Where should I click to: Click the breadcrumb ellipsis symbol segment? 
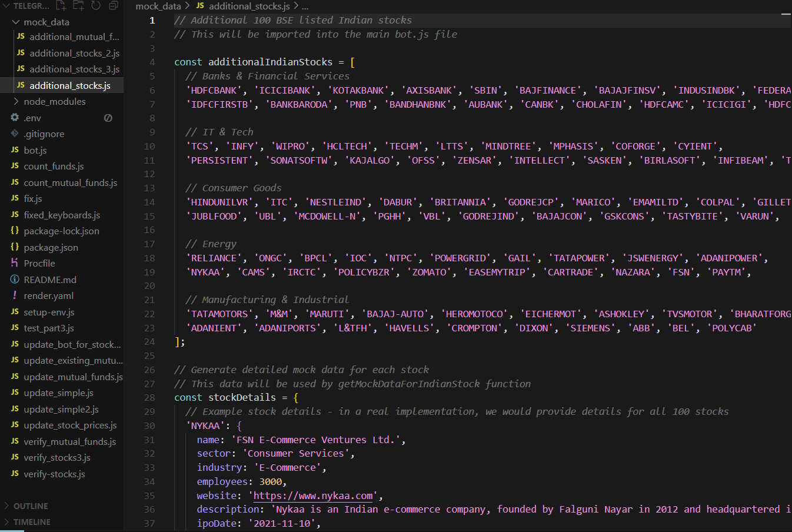[305, 6]
